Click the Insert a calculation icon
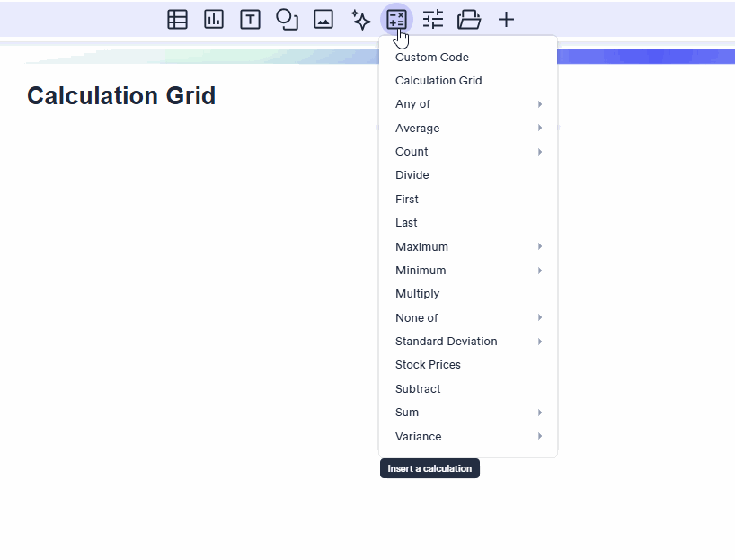The image size is (735, 560). point(396,19)
